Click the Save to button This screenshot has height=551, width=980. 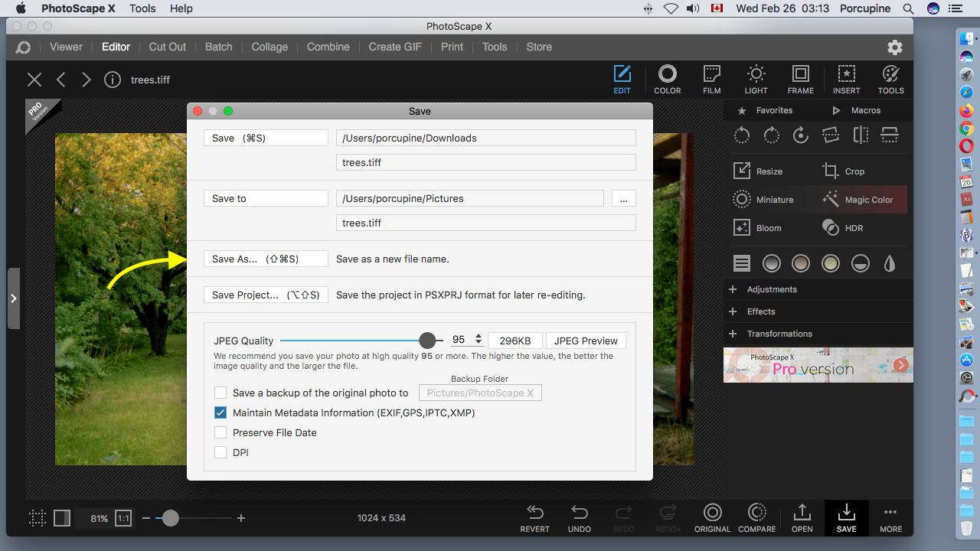[266, 198]
